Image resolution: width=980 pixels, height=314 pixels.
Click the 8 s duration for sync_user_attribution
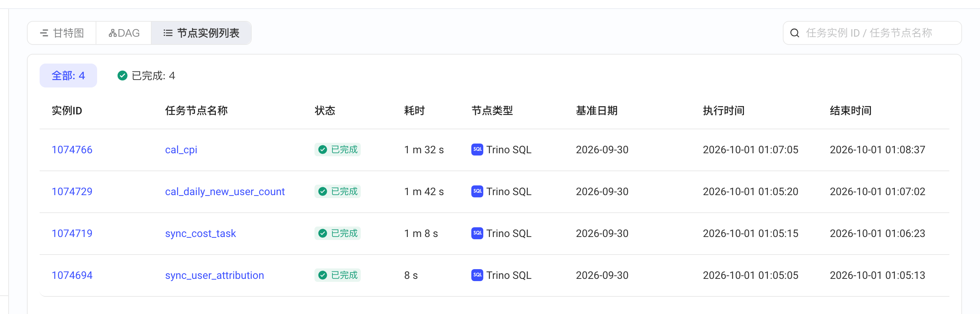point(411,275)
